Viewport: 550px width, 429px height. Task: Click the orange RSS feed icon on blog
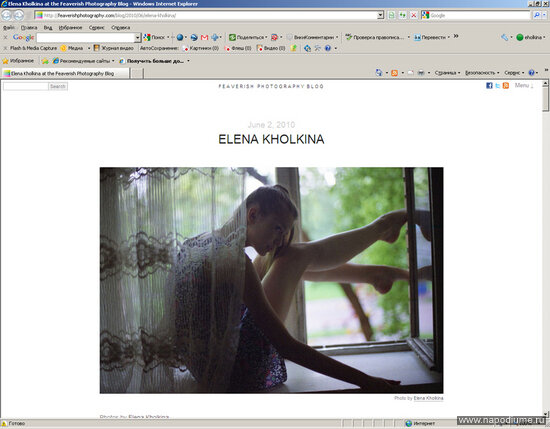point(505,85)
